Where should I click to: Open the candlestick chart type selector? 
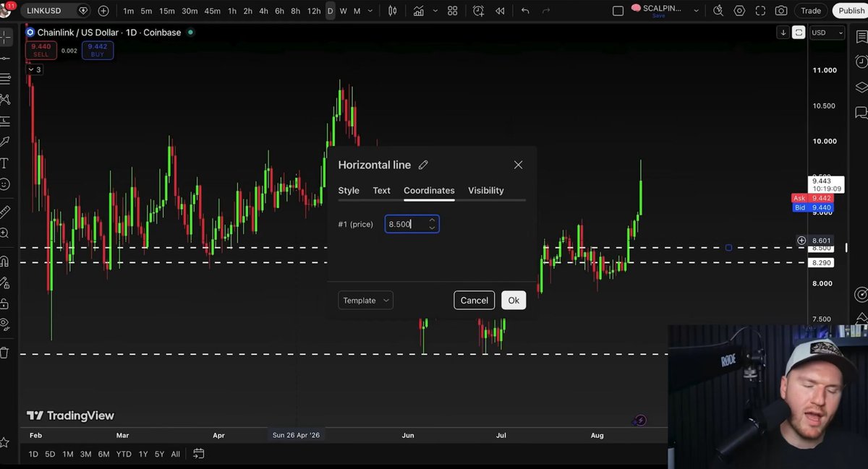[x=393, y=11]
